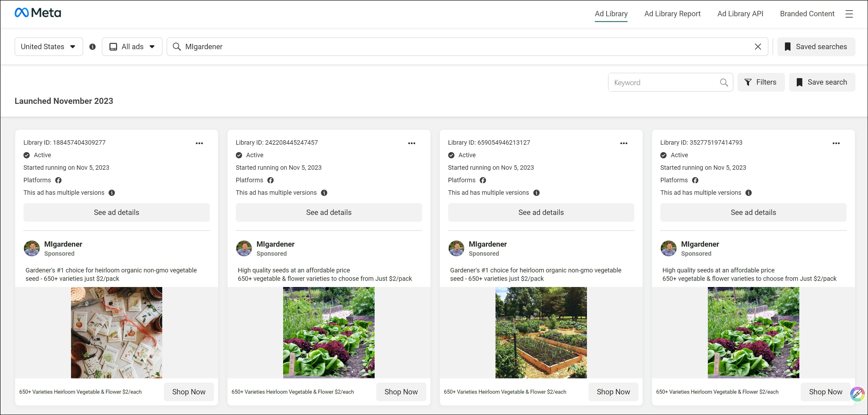Image resolution: width=868 pixels, height=415 pixels.
Task: Open lettuce garden image on ad 242208445247457
Action: (329, 332)
